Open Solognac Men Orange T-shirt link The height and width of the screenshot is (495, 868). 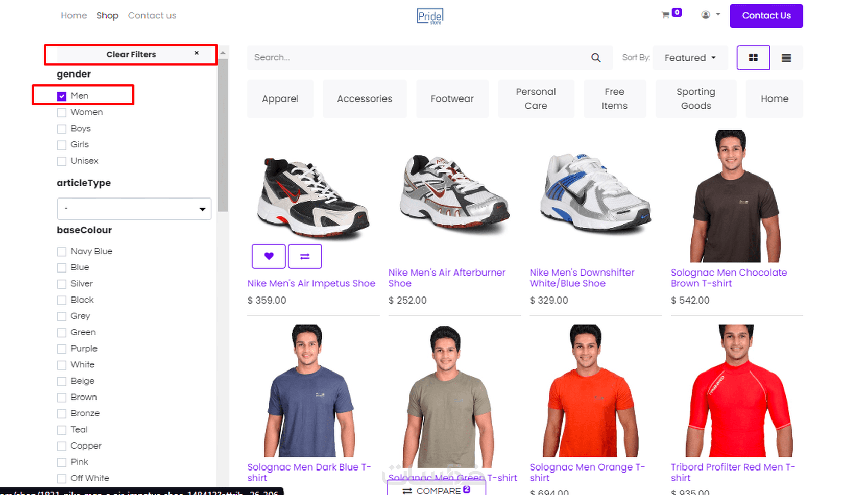click(x=587, y=473)
